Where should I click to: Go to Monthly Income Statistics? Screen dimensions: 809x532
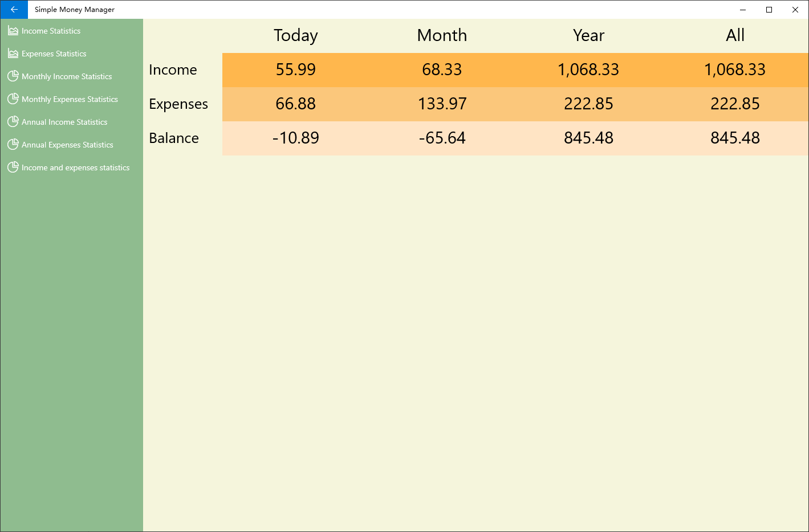(67, 76)
